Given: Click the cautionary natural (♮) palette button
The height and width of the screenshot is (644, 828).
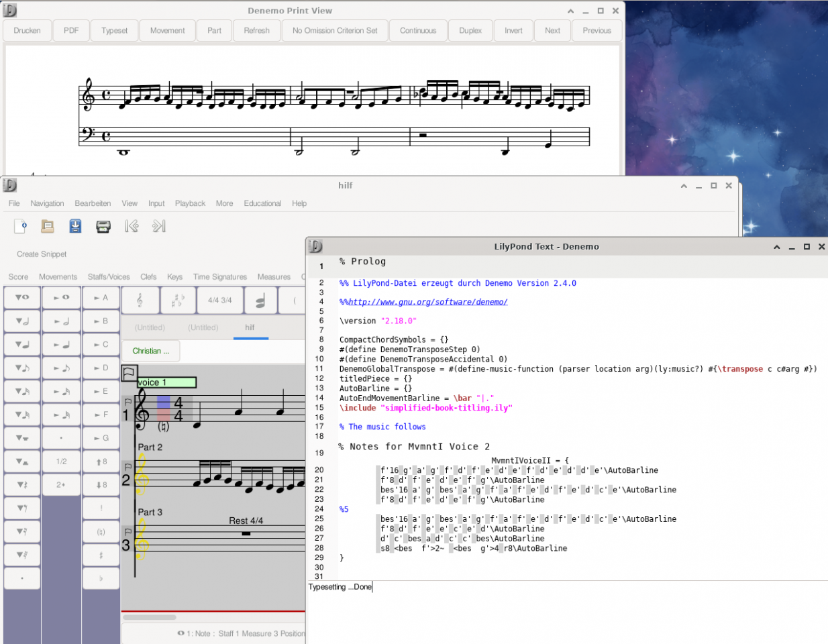Looking at the screenshot, I should (x=101, y=532).
